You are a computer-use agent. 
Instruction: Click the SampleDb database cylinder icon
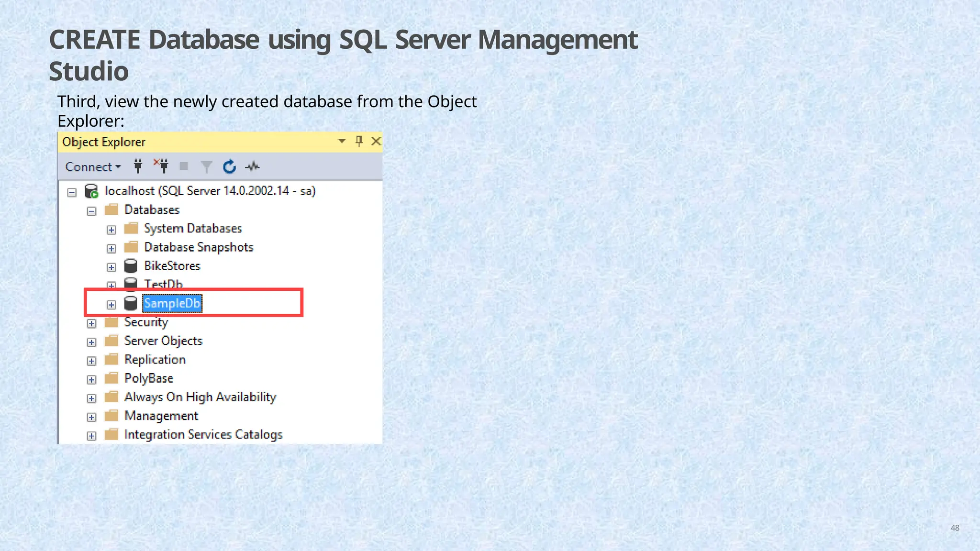[131, 303]
